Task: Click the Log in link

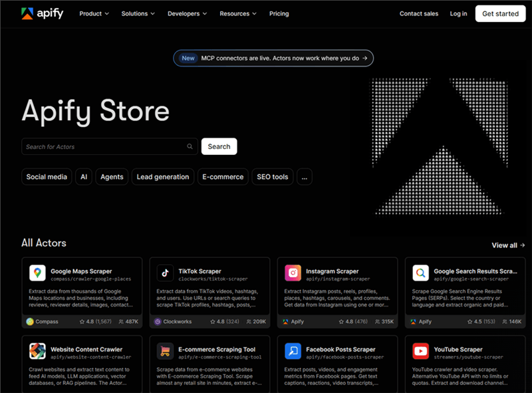Action: [x=458, y=13]
